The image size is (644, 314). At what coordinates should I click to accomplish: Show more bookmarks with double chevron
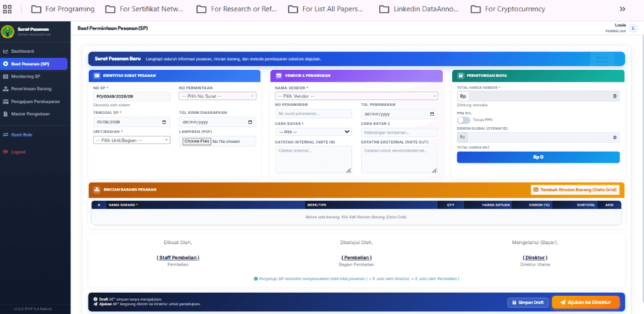click(x=622, y=9)
